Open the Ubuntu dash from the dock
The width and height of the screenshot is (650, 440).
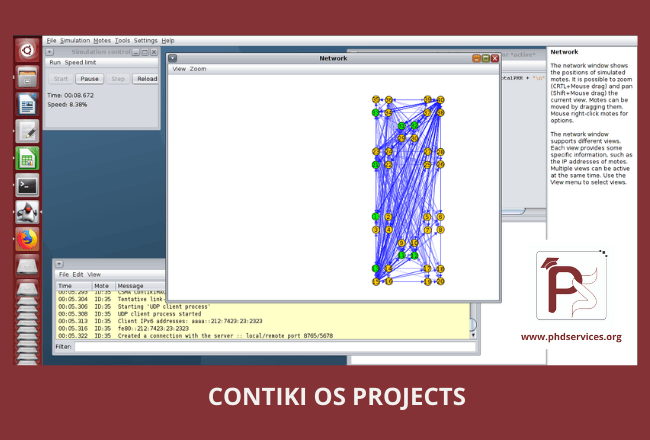point(27,50)
